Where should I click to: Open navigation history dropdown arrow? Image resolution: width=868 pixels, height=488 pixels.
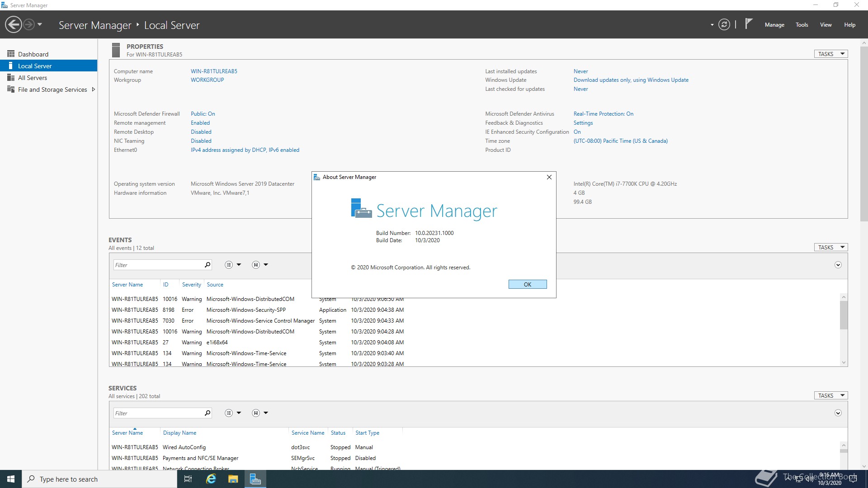coord(40,24)
